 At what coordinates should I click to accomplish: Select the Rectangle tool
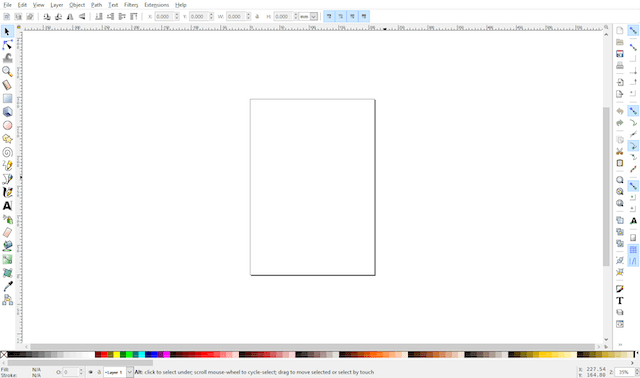[x=7, y=98]
